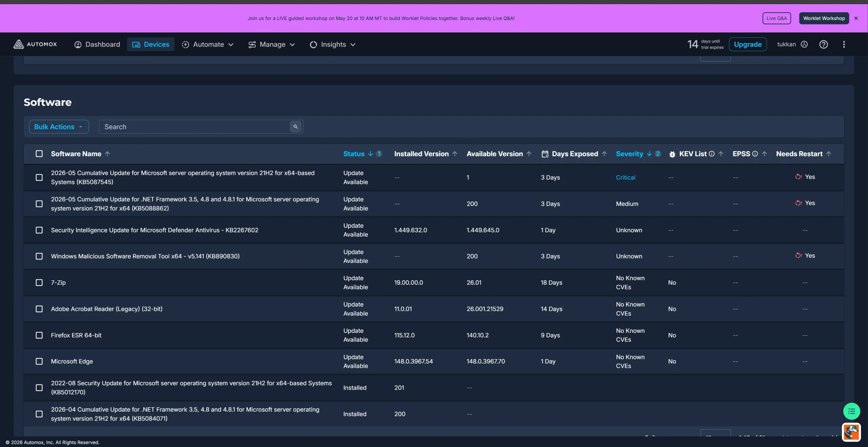Open the green checklist floating button
The height and width of the screenshot is (447, 868).
(851, 411)
